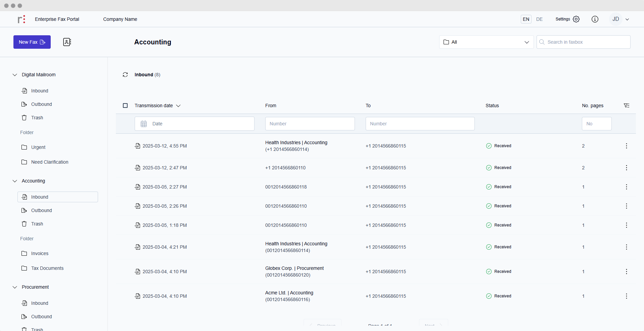The height and width of the screenshot is (331, 644).
Task: Collapse the Accounting section in sidebar
Action: coord(15,181)
